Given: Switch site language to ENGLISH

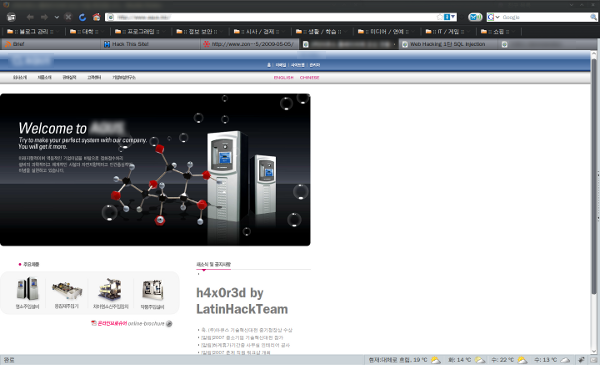Looking at the screenshot, I should pos(284,77).
